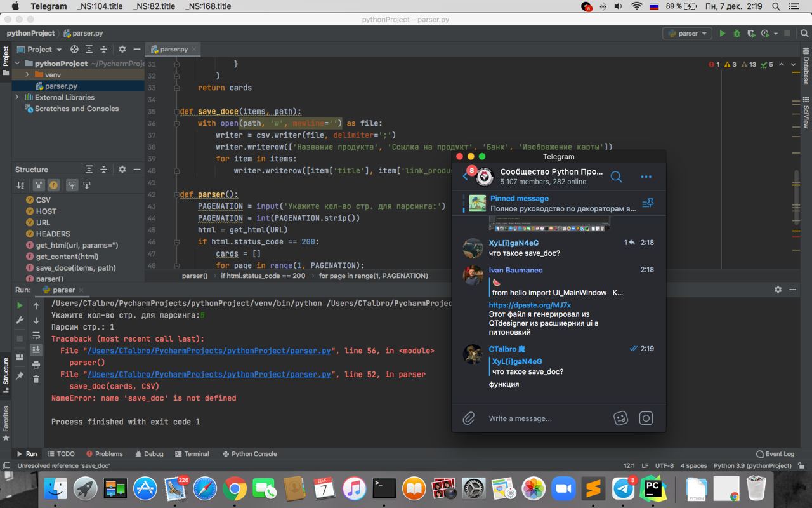Expand the venv folder
812x508 pixels.
(27, 75)
